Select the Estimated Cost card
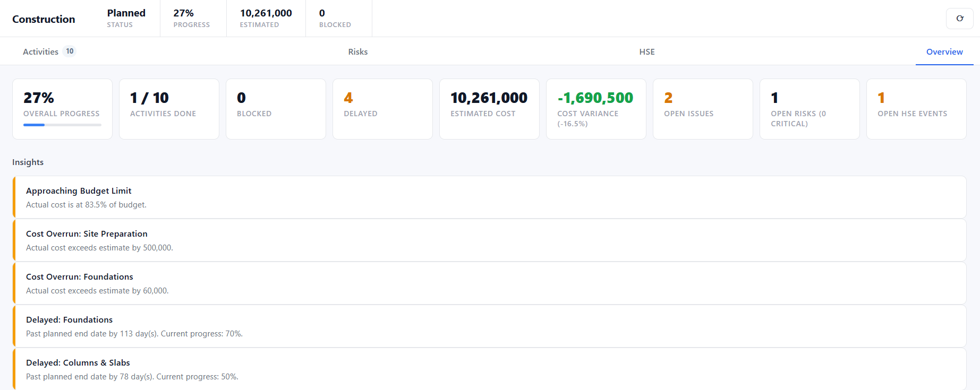This screenshot has width=980, height=390. [489, 109]
